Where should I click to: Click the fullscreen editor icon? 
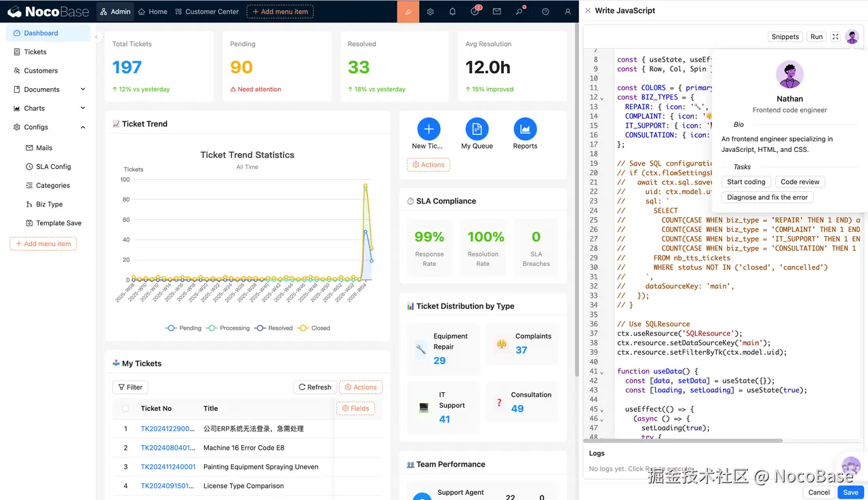(835, 37)
